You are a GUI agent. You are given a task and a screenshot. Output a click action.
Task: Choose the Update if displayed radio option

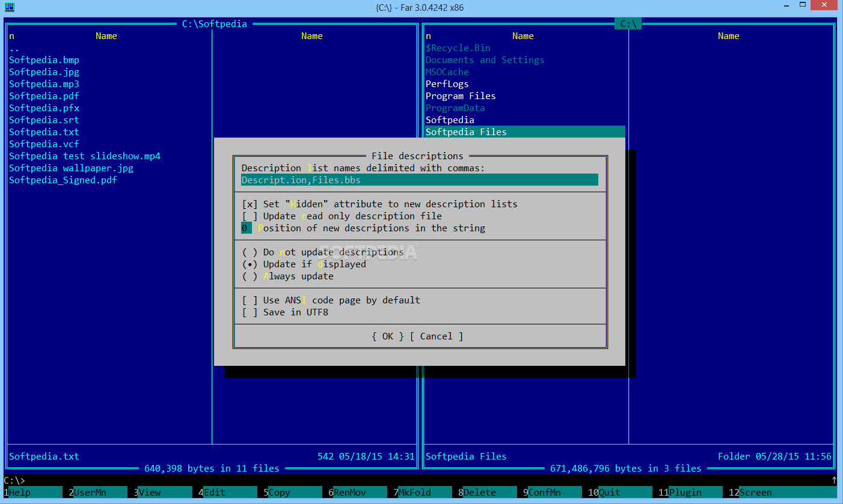tap(304, 264)
